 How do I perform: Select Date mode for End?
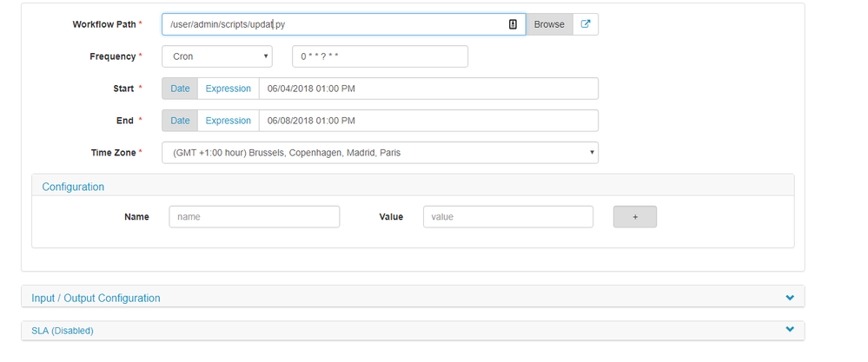(x=180, y=121)
